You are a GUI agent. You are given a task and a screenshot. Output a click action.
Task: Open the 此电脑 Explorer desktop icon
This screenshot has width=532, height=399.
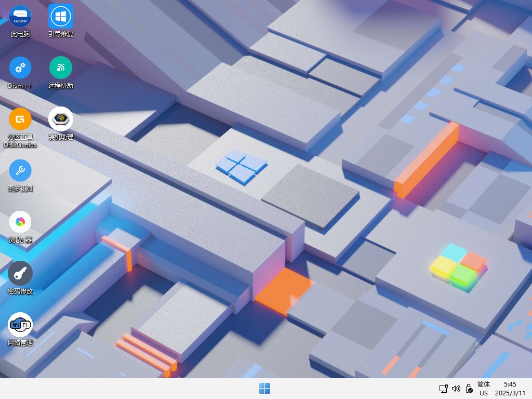(20, 17)
